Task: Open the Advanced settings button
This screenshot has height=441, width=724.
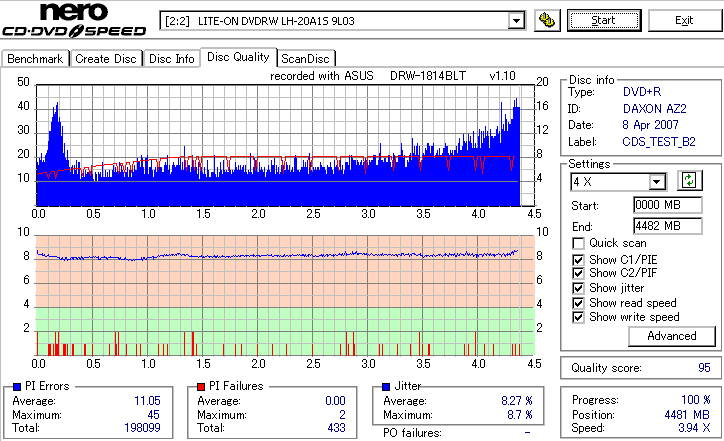Action: click(672, 336)
